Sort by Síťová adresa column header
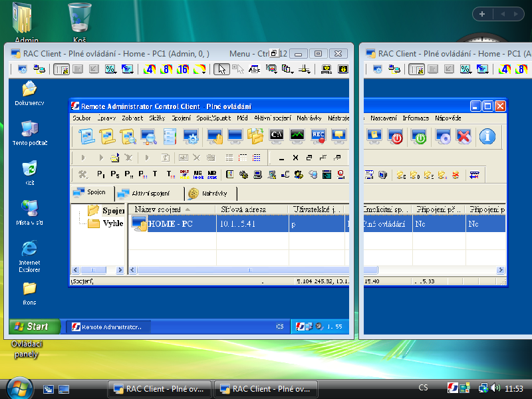 [x=252, y=209]
